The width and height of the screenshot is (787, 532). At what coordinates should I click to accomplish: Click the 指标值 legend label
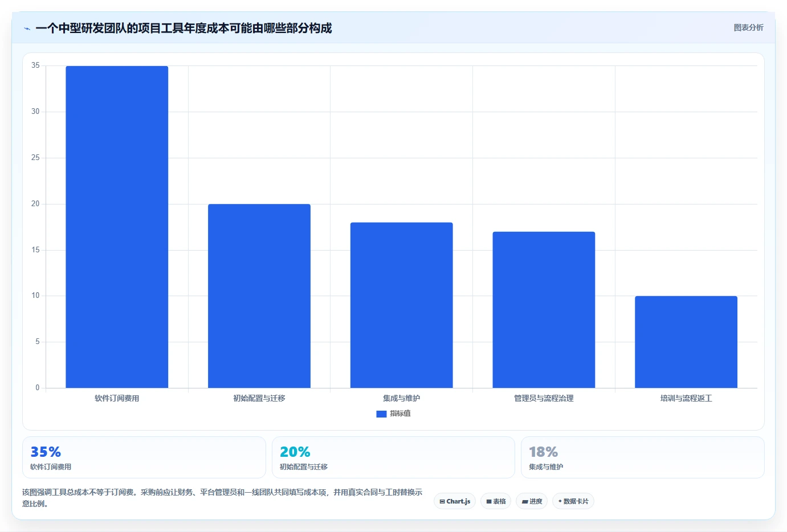(400, 414)
